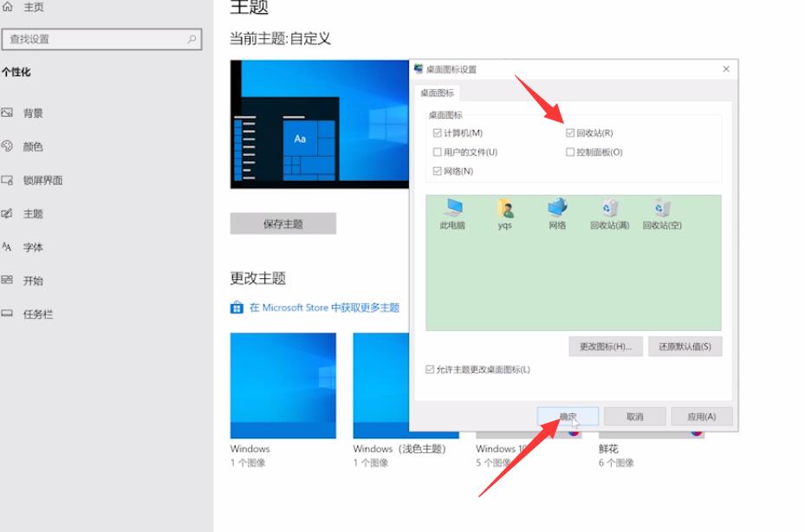Select the 网络 icon in the preview area
This screenshot has height=532, width=805.
tap(555, 213)
